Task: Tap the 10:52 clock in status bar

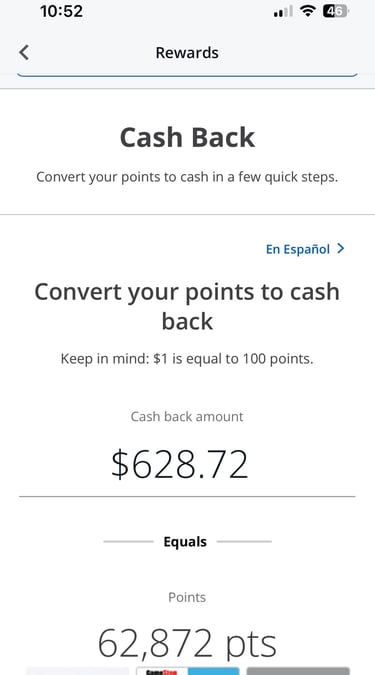Action: 61,11
